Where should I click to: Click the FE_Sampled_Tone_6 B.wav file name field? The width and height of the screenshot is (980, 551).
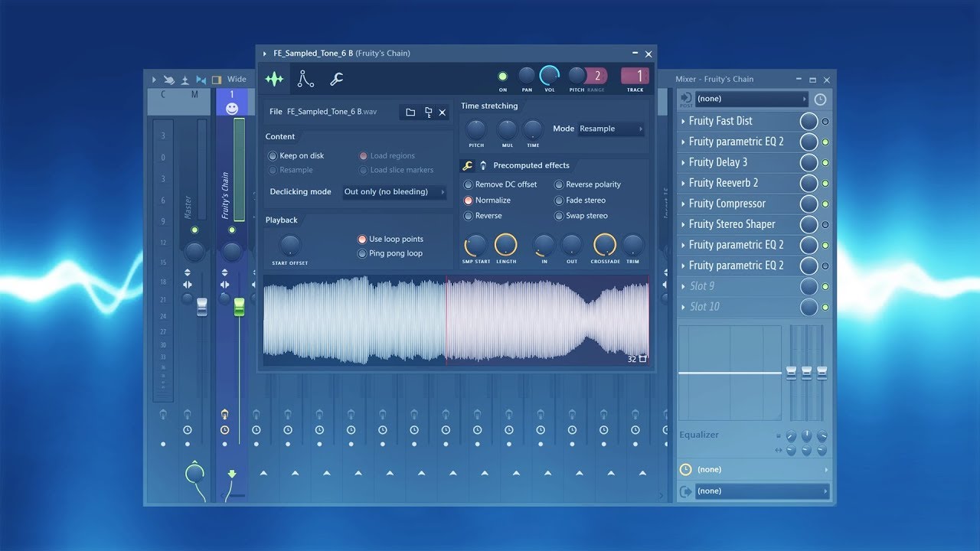(x=332, y=112)
